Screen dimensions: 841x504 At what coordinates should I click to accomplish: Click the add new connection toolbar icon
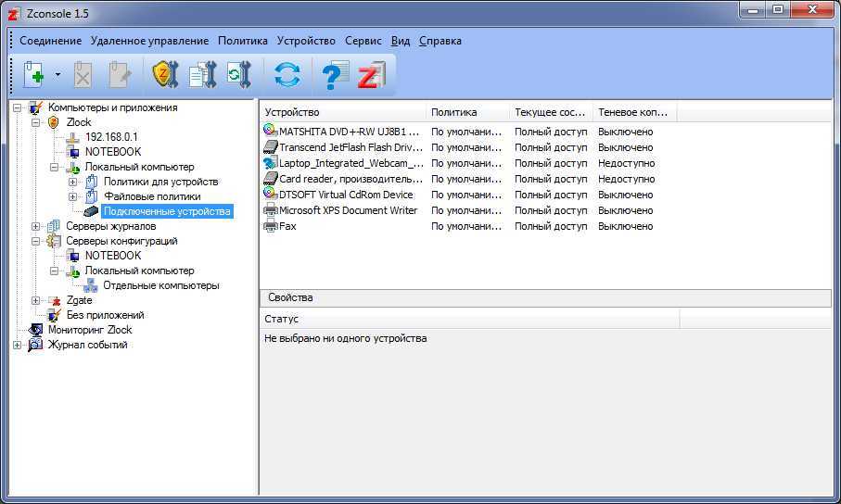[x=33, y=75]
